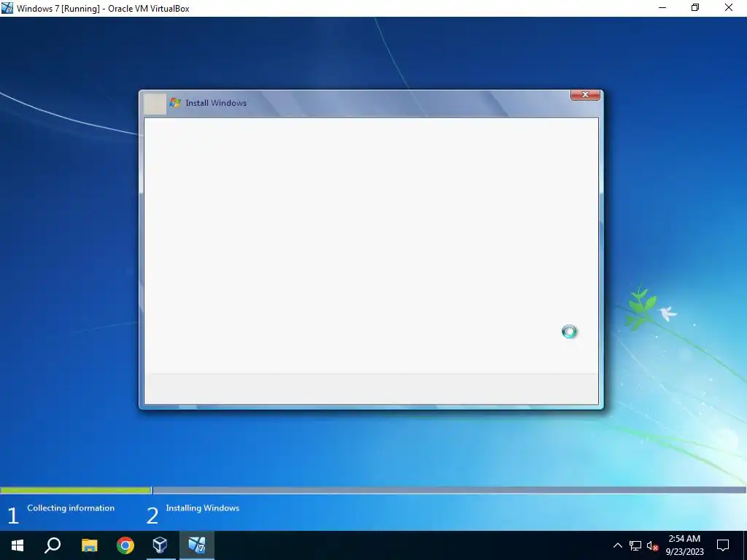
Task: Close the Oracle VM VirtualBox window
Action: [729, 7]
